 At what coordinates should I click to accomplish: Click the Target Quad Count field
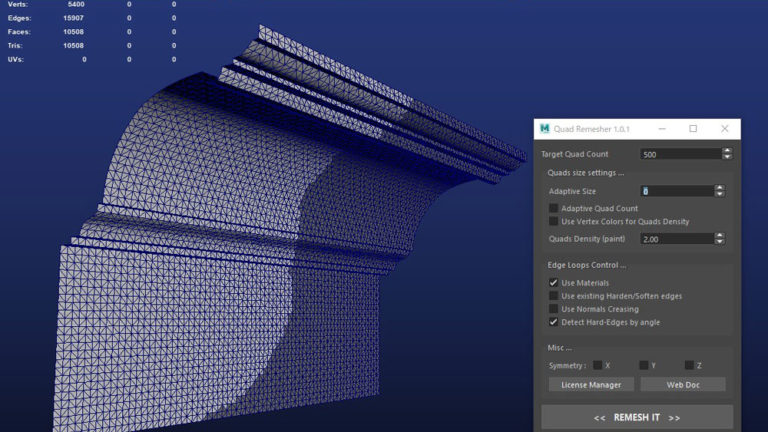click(x=679, y=154)
